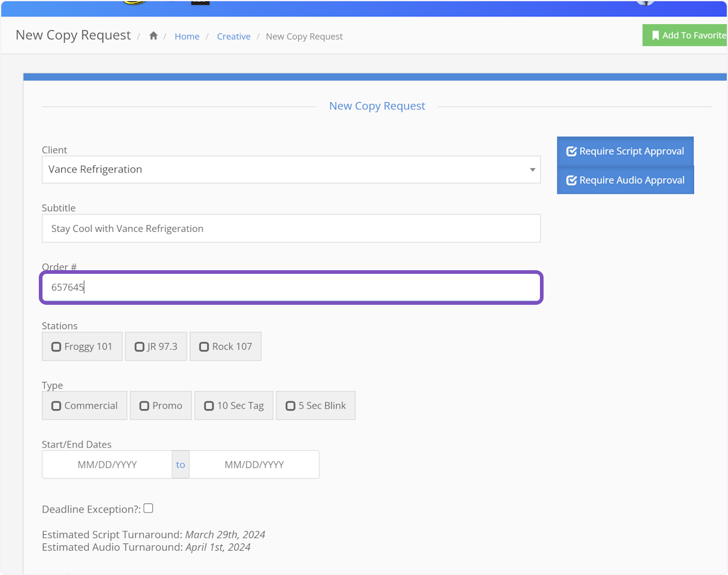Toggle Require Script Approval

625,151
